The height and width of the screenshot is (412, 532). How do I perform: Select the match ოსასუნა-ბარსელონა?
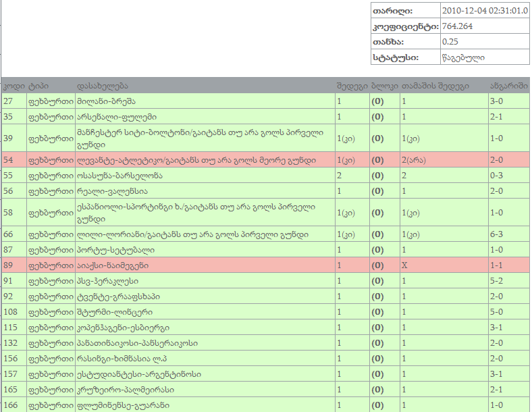pyautogui.click(x=119, y=176)
